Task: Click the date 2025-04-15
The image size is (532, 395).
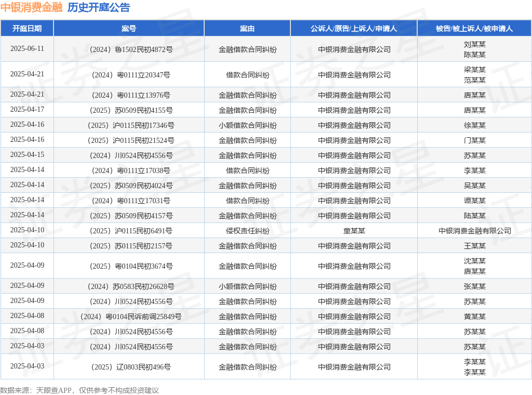Action: coord(27,154)
